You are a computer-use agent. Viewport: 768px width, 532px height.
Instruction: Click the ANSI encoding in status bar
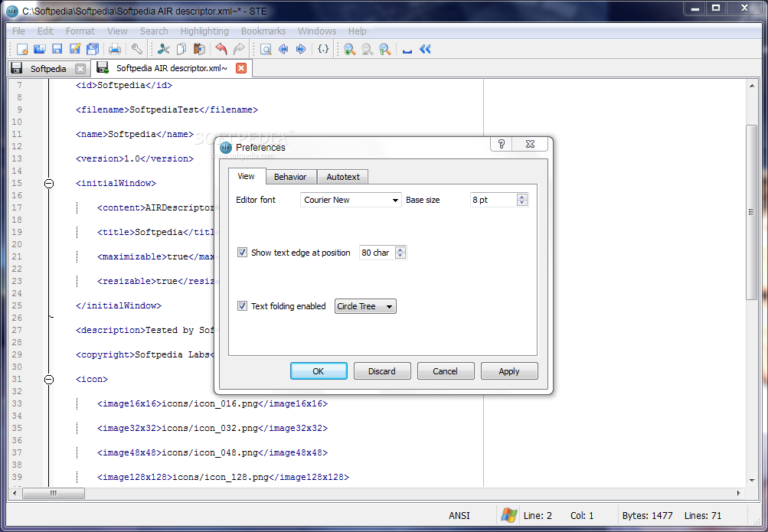[x=459, y=515]
